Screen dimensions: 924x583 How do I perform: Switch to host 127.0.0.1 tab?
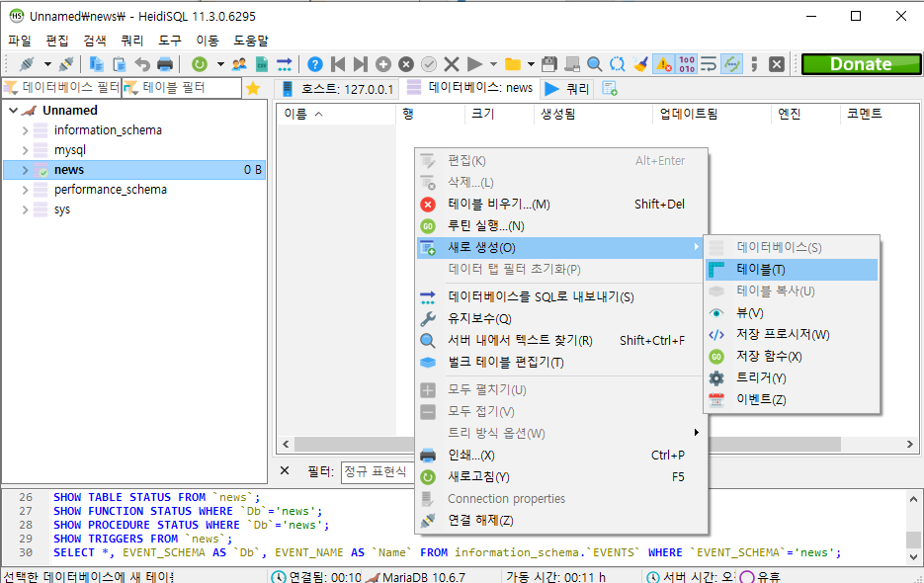(x=337, y=88)
